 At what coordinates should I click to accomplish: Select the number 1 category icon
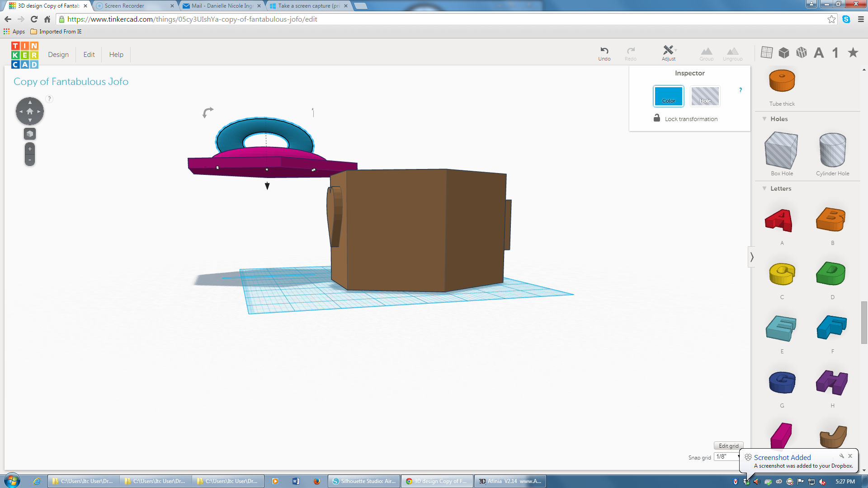coord(835,53)
